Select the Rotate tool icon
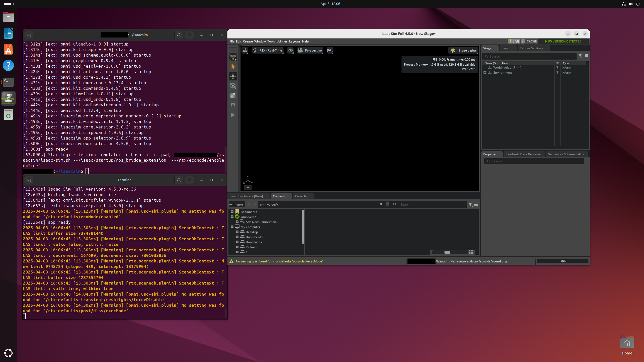Image resolution: width=644 pixels, height=362 pixels. tap(233, 86)
